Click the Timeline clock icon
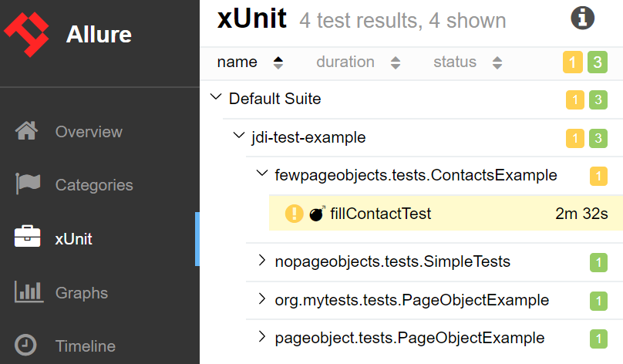 click(x=27, y=345)
